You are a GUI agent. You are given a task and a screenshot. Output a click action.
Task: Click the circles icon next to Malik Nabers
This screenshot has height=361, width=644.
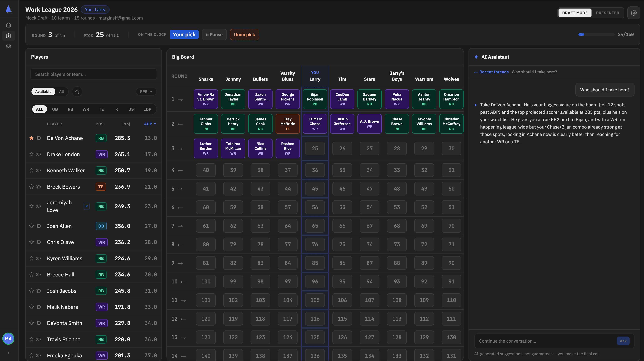(38, 307)
